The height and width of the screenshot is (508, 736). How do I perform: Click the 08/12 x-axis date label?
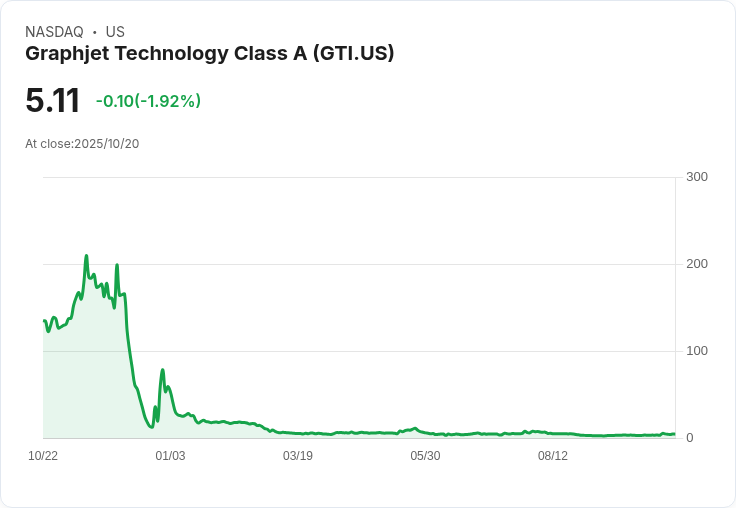[552, 456]
